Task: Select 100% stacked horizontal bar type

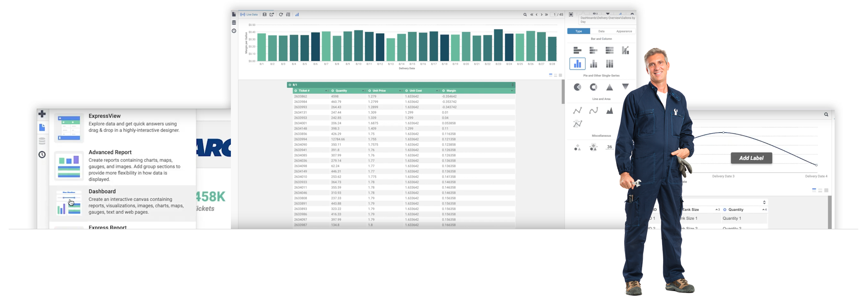Action: click(609, 50)
